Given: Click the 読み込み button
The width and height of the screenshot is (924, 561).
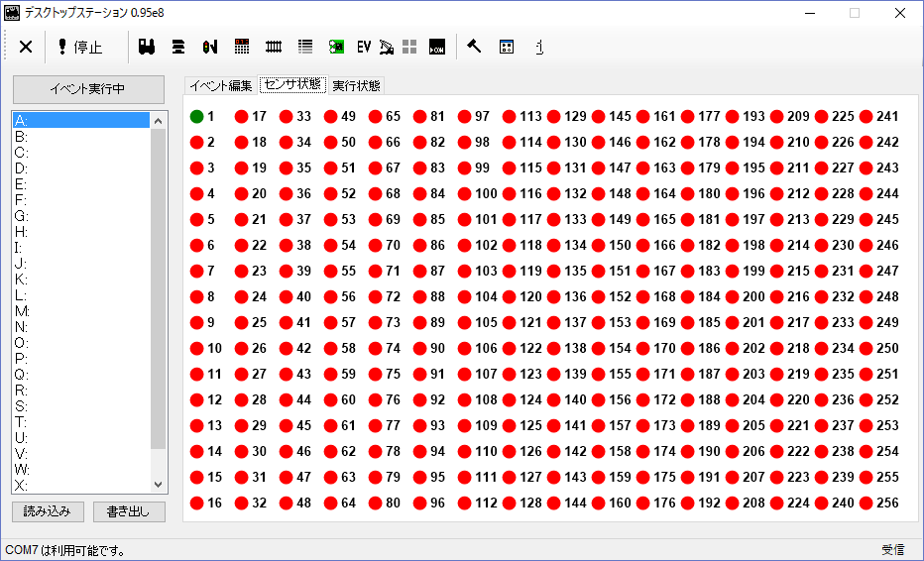Looking at the screenshot, I should pos(48,511).
